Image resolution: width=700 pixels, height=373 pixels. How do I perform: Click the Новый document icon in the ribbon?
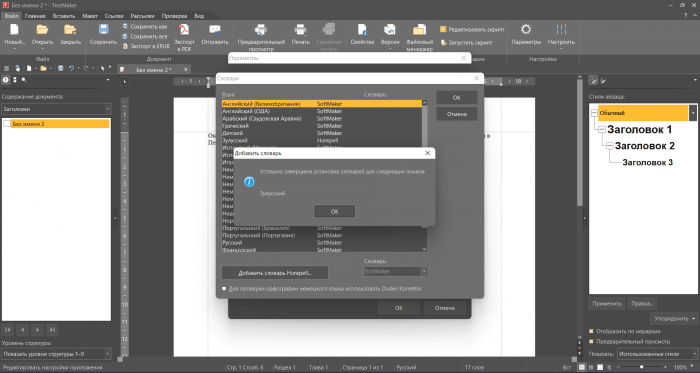pos(14,30)
